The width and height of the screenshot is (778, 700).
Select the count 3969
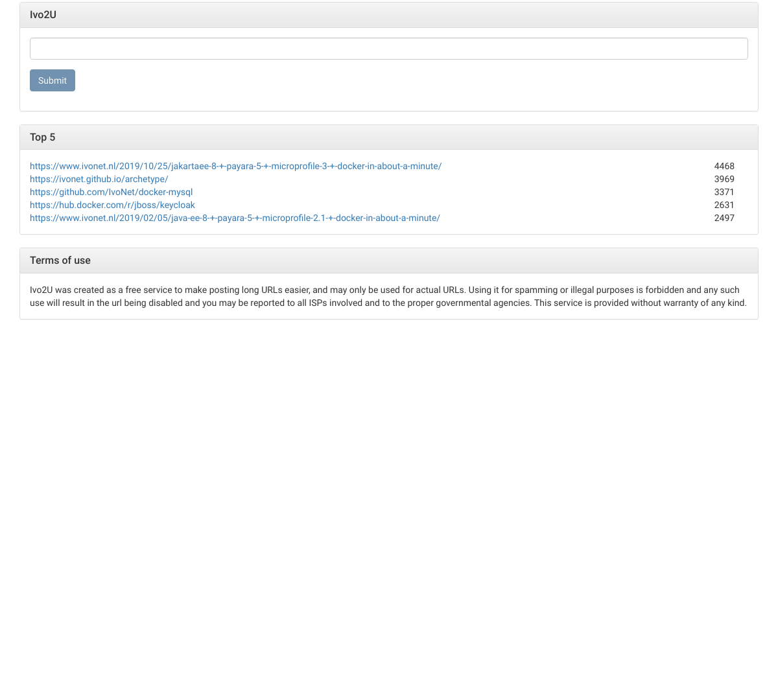[x=724, y=179]
